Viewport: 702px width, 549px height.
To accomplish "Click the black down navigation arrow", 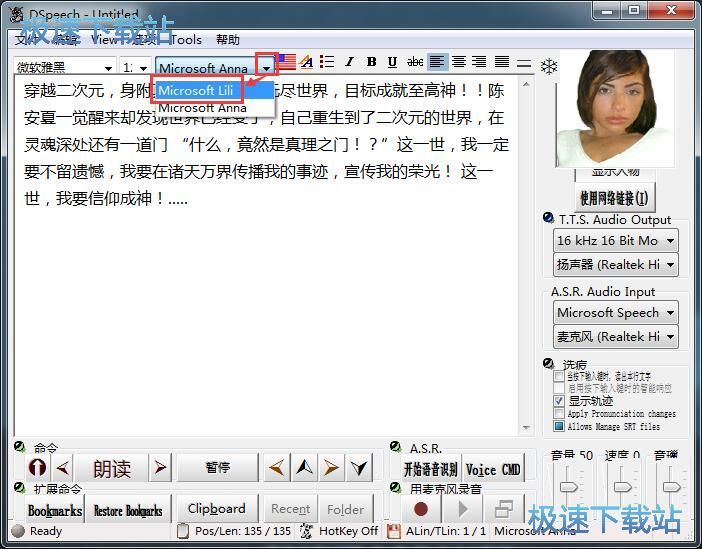I will (x=359, y=468).
